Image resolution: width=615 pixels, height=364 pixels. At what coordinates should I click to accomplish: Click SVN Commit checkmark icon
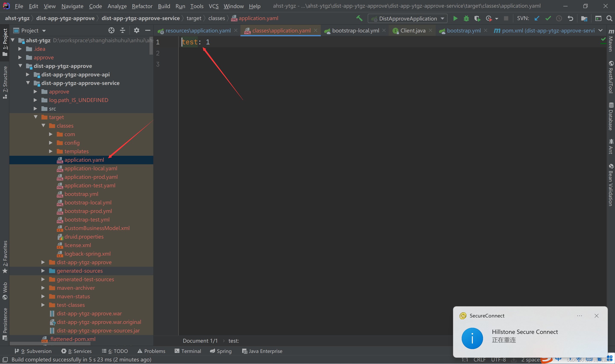point(548,18)
